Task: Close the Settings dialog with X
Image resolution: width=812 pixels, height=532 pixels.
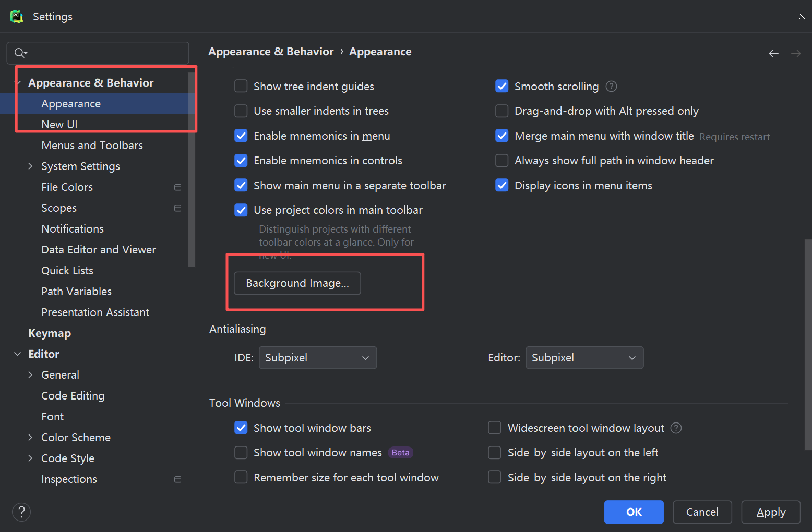Action: [x=802, y=17]
